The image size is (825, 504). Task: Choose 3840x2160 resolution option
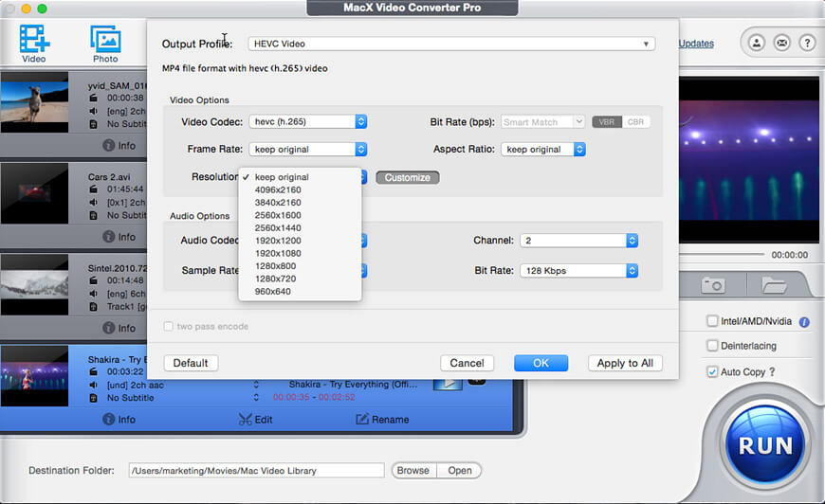tap(278, 203)
